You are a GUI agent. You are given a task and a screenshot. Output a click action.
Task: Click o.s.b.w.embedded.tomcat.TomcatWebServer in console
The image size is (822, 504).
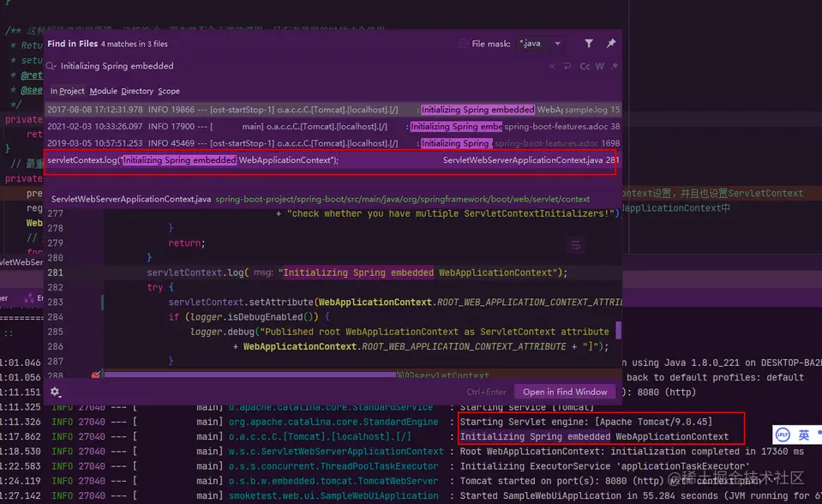click(x=333, y=481)
